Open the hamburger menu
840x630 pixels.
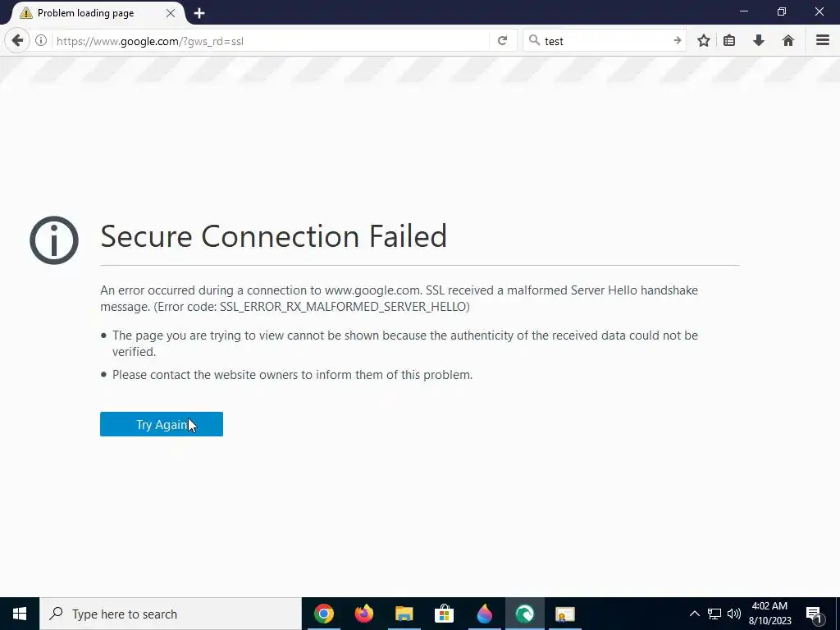click(x=822, y=40)
